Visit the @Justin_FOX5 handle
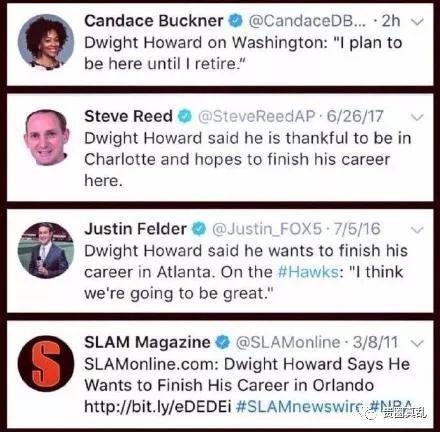This screenshot has width=440, height=432. 267,229
